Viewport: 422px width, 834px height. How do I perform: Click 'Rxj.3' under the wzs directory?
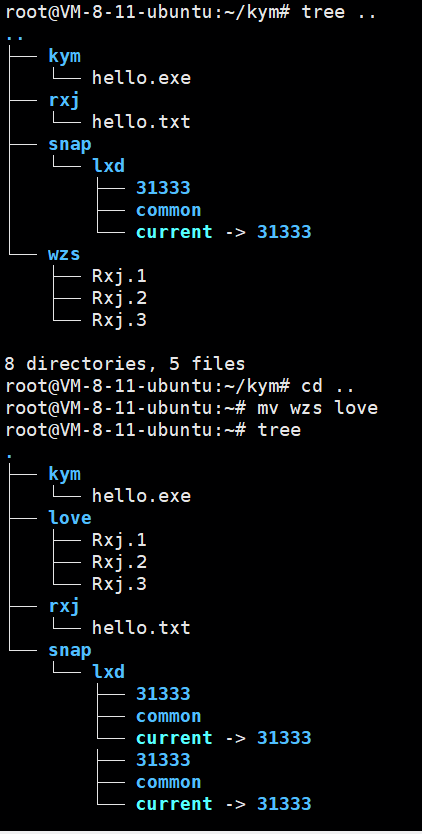pyautogui.click(x=119, y=320)
